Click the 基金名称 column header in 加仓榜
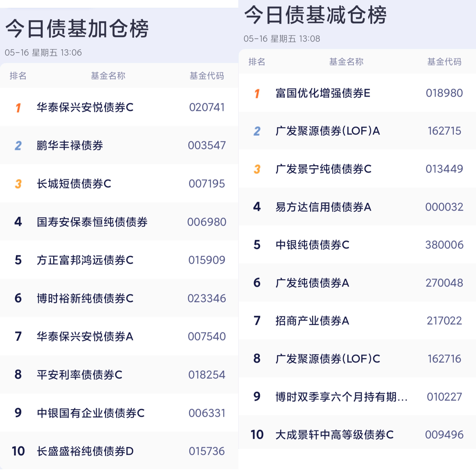Image resolution: width=476 pixels, height=476 pixels. click(108, 76)
